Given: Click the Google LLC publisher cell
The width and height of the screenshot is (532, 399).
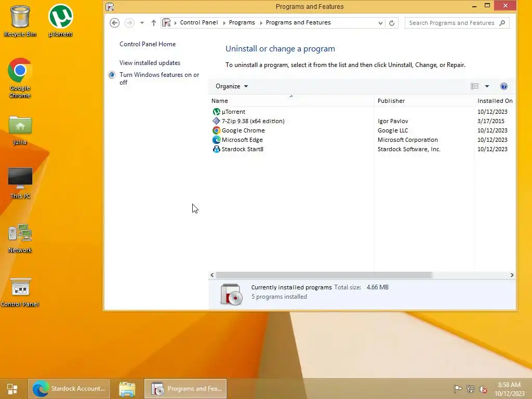Looking at the screenshot, I should click(x=393, y=130).
